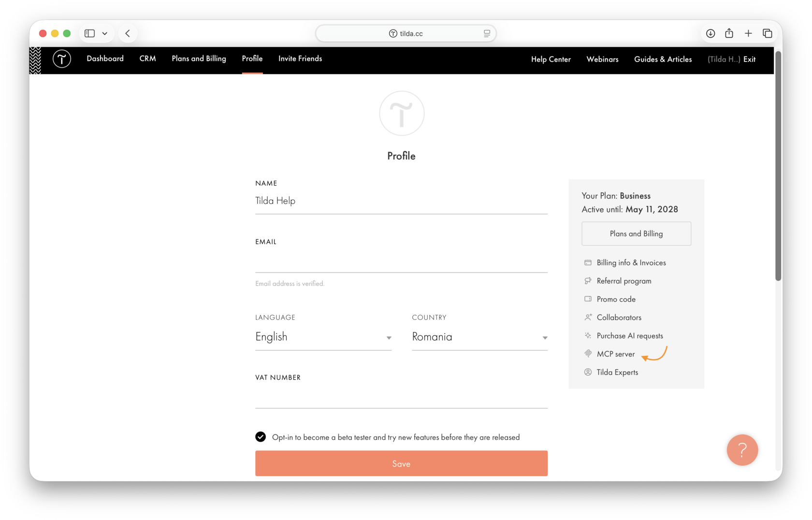Open the Country dropdown showing Romania

click(x=479, y=337)
